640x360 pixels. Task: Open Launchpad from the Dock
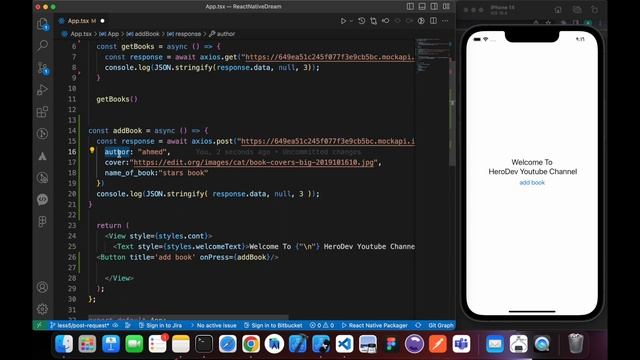pyautogui.click(x=87, y=344)
